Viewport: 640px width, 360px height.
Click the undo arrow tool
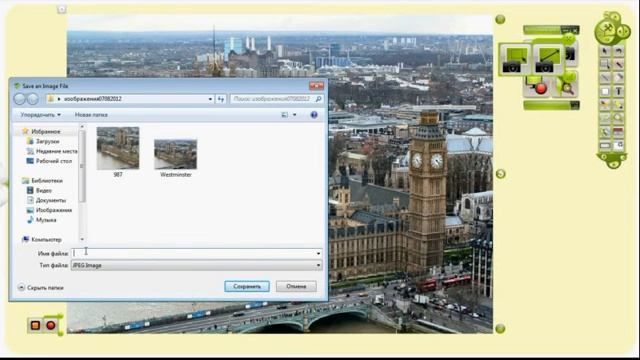click(618, 51)
